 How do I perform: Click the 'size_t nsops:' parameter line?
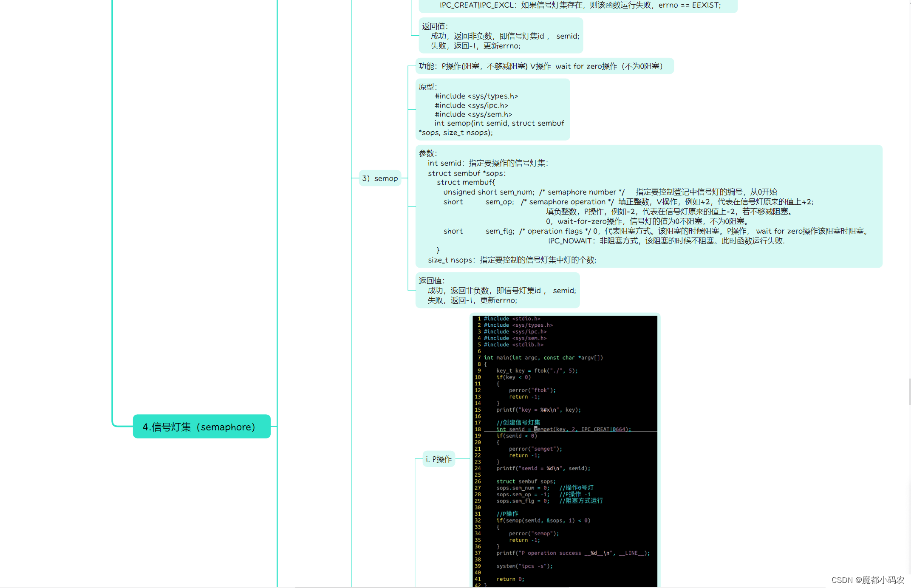tap(512, 260)
